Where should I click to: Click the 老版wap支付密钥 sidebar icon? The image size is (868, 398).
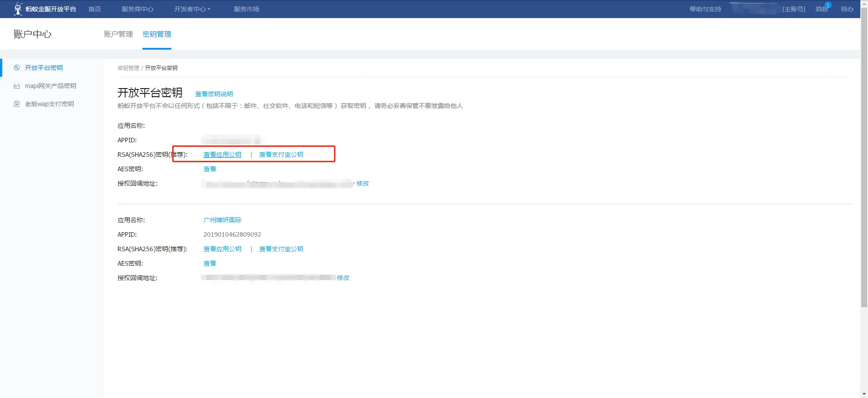click(x=17, y=104)
